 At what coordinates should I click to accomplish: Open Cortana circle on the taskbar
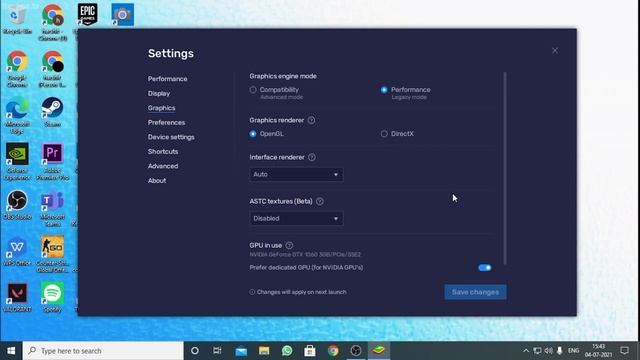coord(195,351)
